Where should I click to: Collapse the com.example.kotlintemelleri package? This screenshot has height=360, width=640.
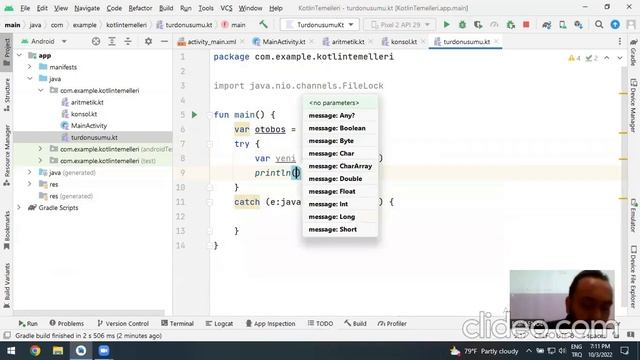pyautogui.click(x=40, y=90)
